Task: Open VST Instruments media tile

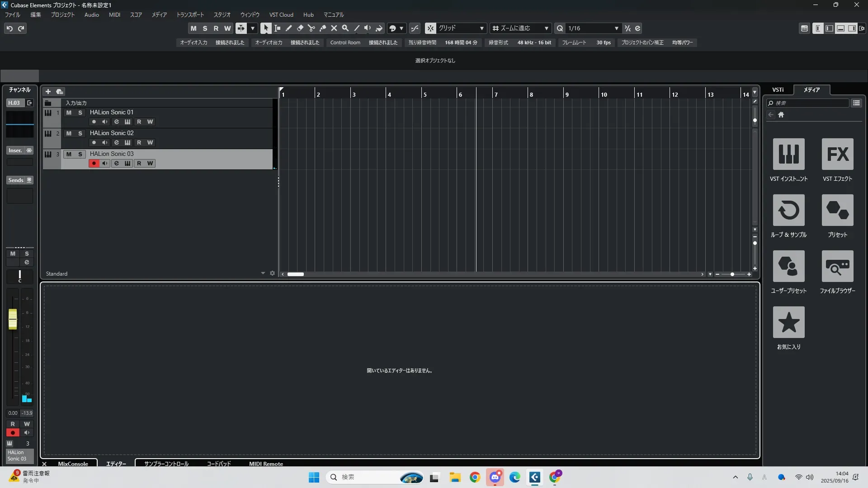Action: pyautogui.click(x=788, y=154)
